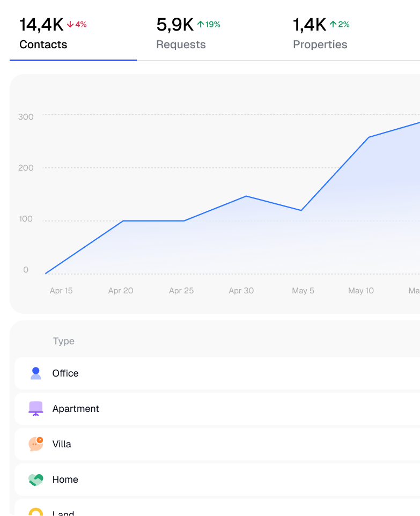Viewport: 420px width, 516px height.
Task: Switch to the Contacts tab
Action: (x=43, y=45)
